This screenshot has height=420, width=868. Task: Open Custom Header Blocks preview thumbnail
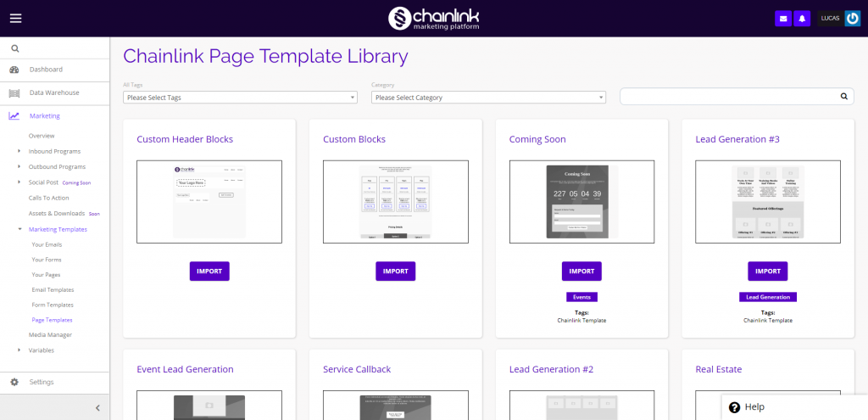[x=209, y=202]
